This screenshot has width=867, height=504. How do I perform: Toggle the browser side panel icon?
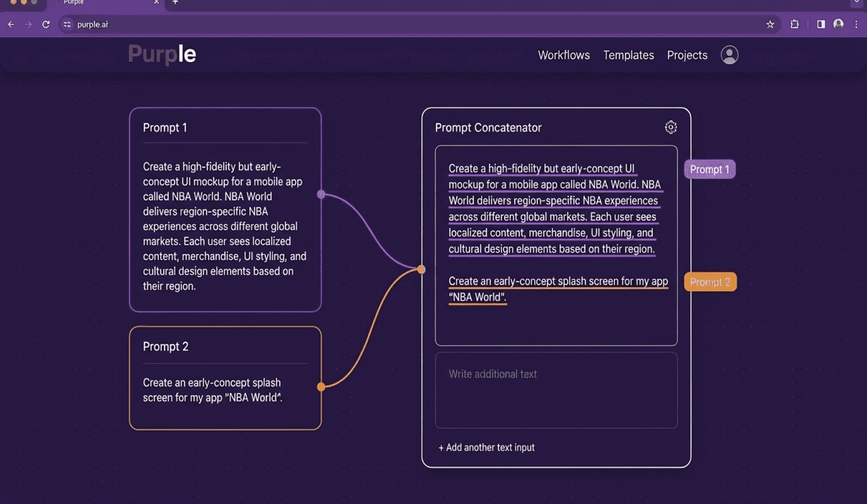(x=821, y=24)
